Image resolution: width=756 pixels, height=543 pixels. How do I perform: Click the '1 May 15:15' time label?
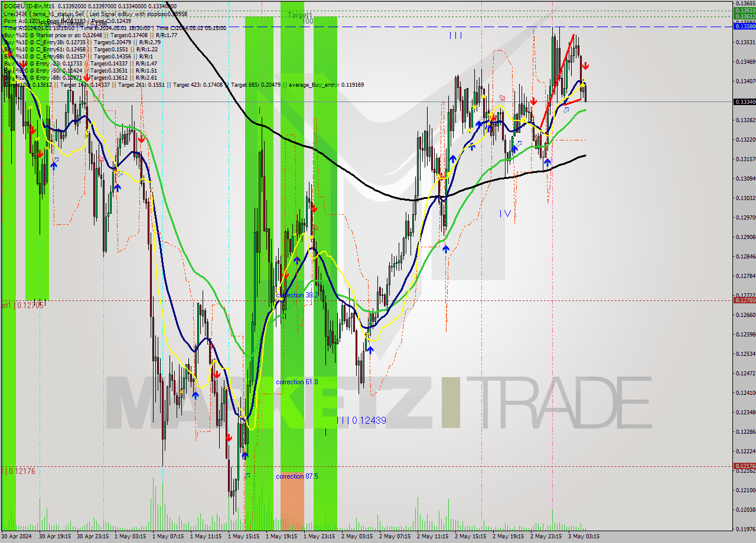point(244,536)
